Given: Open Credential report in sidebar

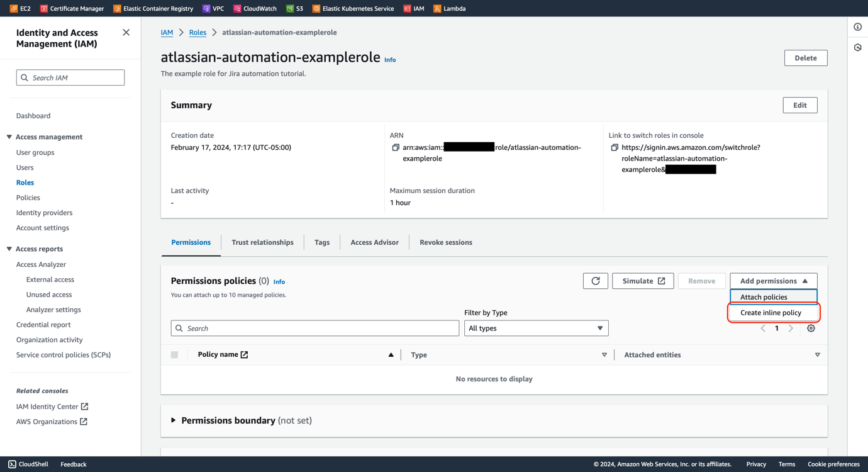Looking at the screenshot, I should pos(43,325).
